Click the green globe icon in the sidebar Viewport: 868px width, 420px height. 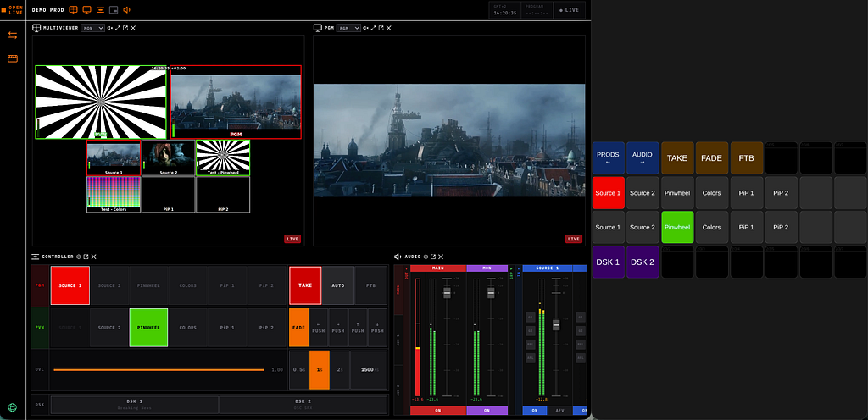(x=13, y=407)
